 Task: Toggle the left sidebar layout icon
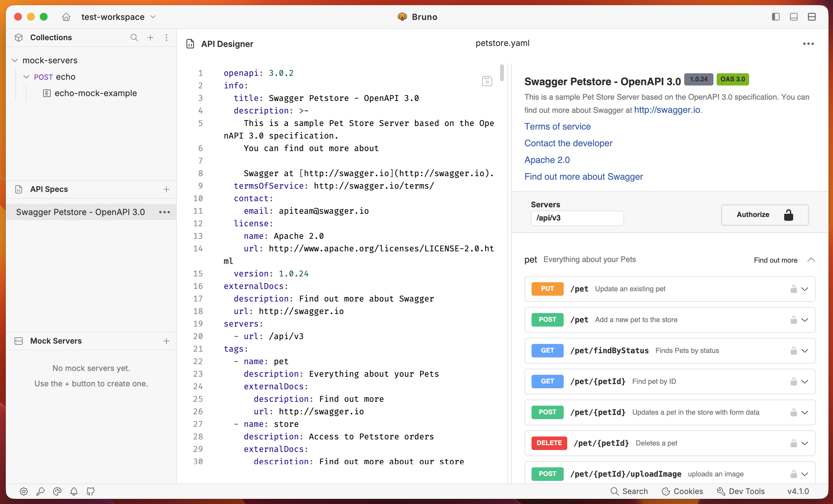[x=775, y=17]
